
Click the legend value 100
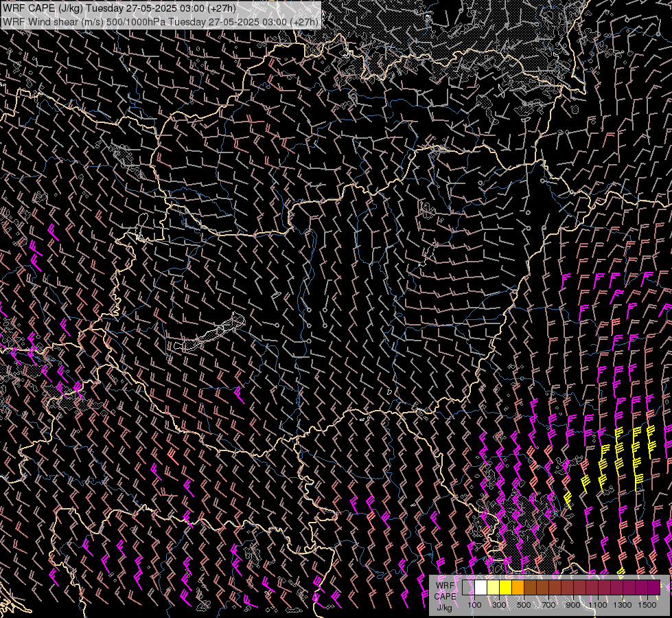(474, 605)
